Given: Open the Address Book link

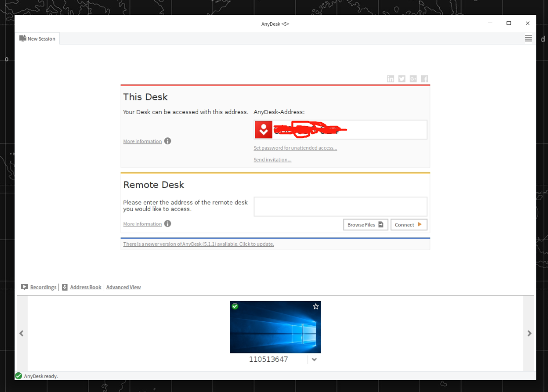Looking at the screenshot, I should tap(85, 287).
